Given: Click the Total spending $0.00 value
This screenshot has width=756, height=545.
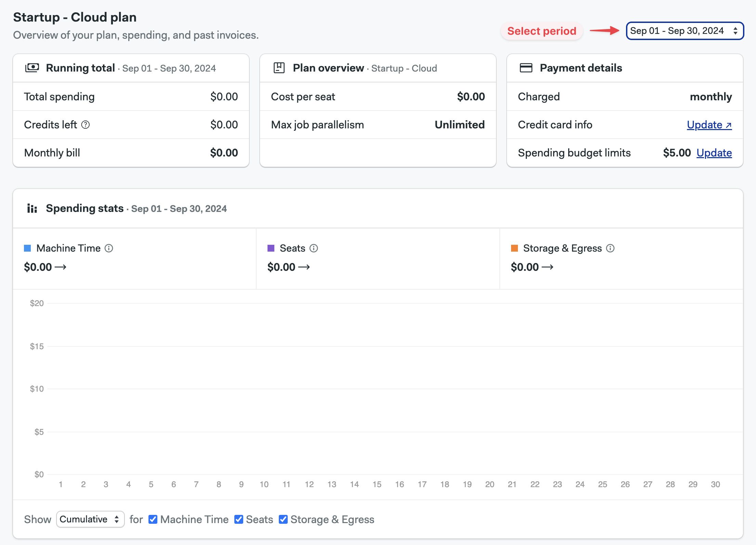Looking at the screenshot, I should 224,97.
